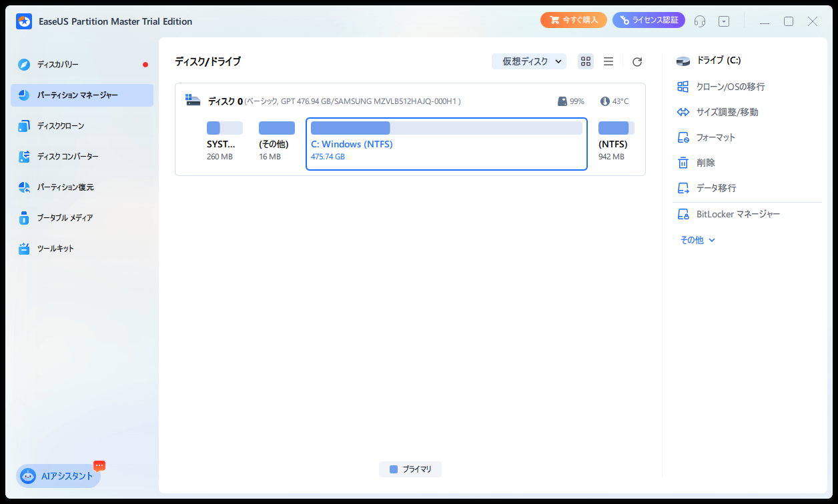This screenshot has width=838, height=504.
Task: Choose サイズ調整/移動 action
Action: [727, 112]
